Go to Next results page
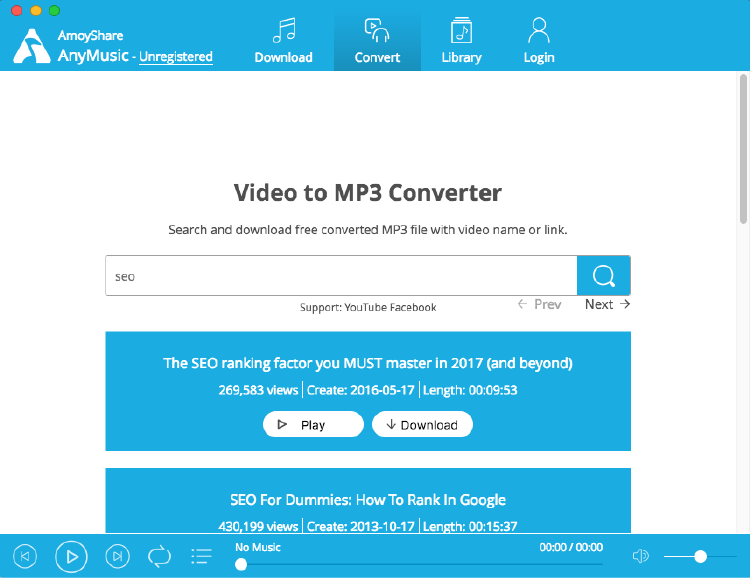This screenshot has height=578, width=750. (607, 304)
